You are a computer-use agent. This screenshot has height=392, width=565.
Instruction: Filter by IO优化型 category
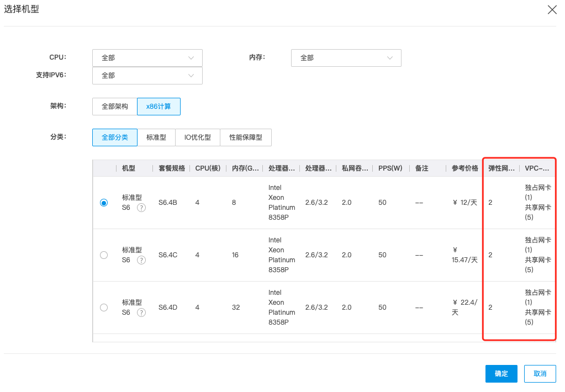pos(198,137)
